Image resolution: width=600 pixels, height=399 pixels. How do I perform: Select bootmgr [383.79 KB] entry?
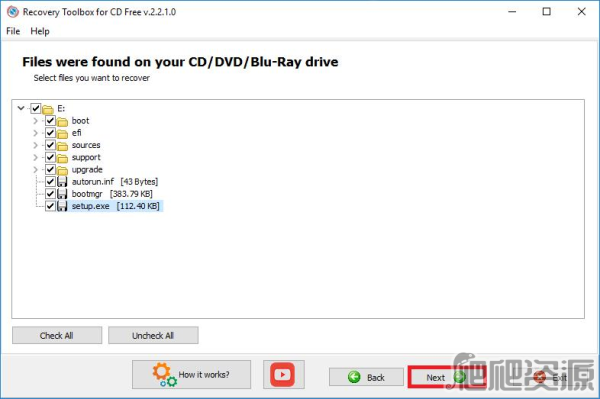[112, 194]
